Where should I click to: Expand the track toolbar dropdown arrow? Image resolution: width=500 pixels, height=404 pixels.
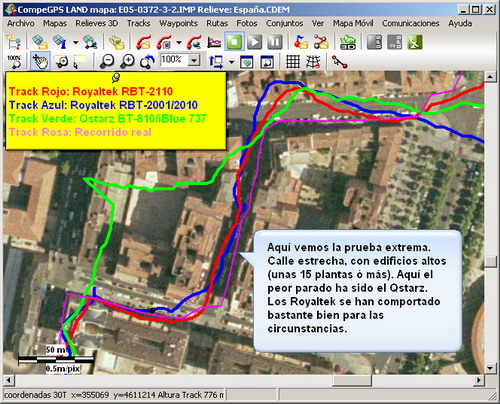click(x=179, y=43)
